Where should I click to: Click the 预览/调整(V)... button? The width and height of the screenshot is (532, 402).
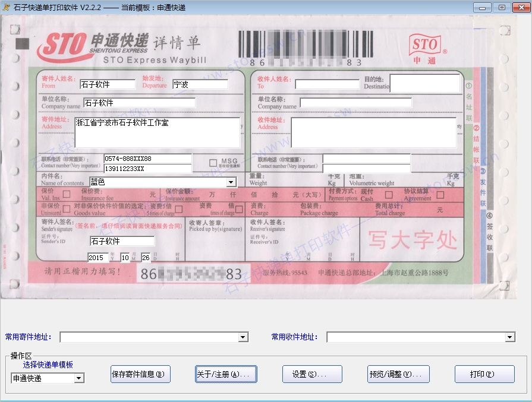(x=398, y=374)
